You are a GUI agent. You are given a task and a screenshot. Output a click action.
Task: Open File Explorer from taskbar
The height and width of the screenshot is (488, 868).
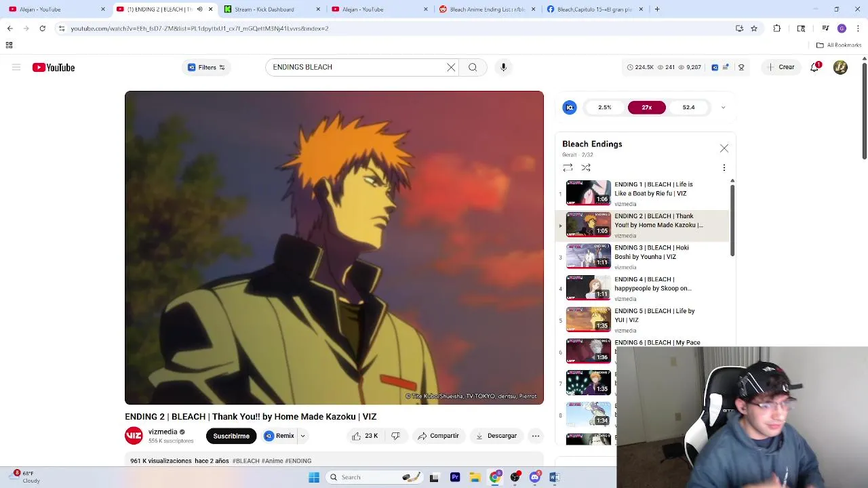pyautogui.click(x=475, y=477)
